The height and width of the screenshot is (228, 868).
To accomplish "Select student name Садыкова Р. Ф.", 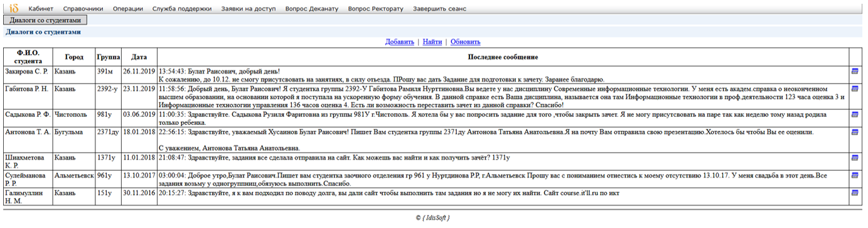I will pos(27,114).
